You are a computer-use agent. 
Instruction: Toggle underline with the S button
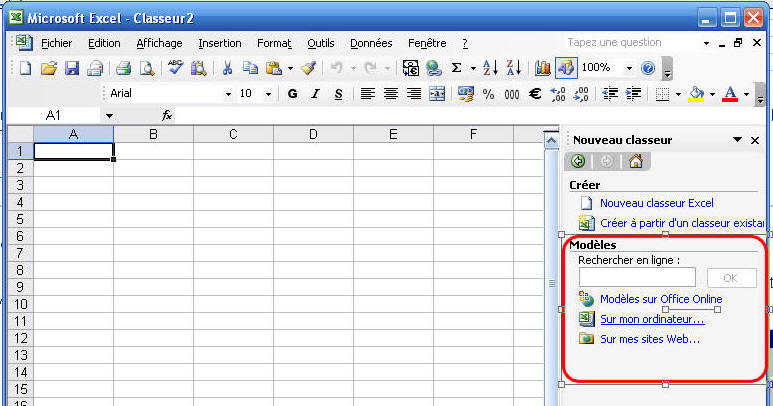(x=338, y=94)
